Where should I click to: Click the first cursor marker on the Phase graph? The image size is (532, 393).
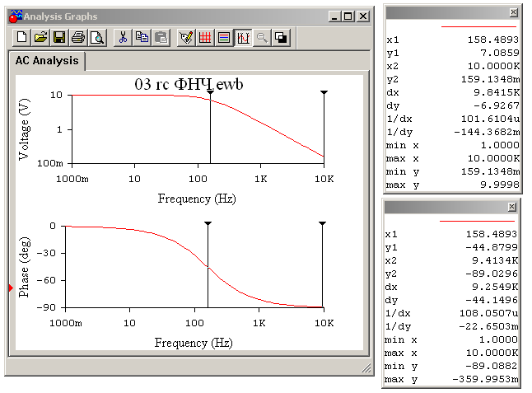coord(208,223)
